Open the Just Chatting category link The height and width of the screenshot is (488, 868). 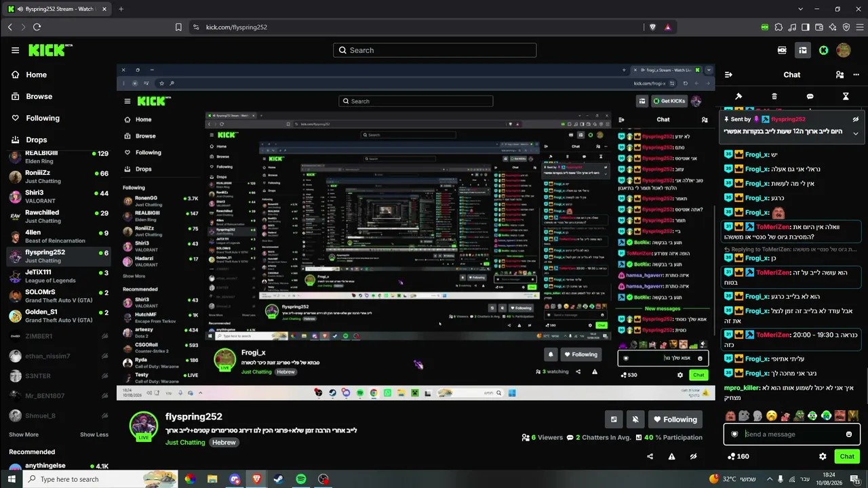pos(185,443)
